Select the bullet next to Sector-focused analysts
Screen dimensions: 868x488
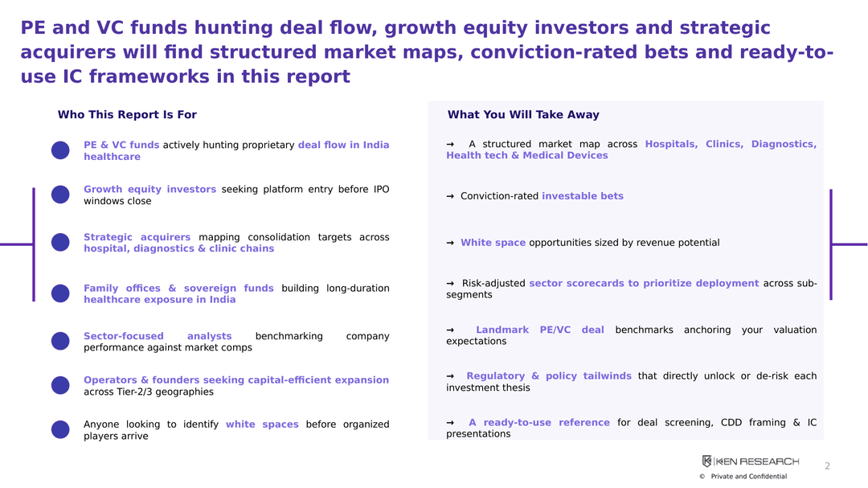(60, 341)
